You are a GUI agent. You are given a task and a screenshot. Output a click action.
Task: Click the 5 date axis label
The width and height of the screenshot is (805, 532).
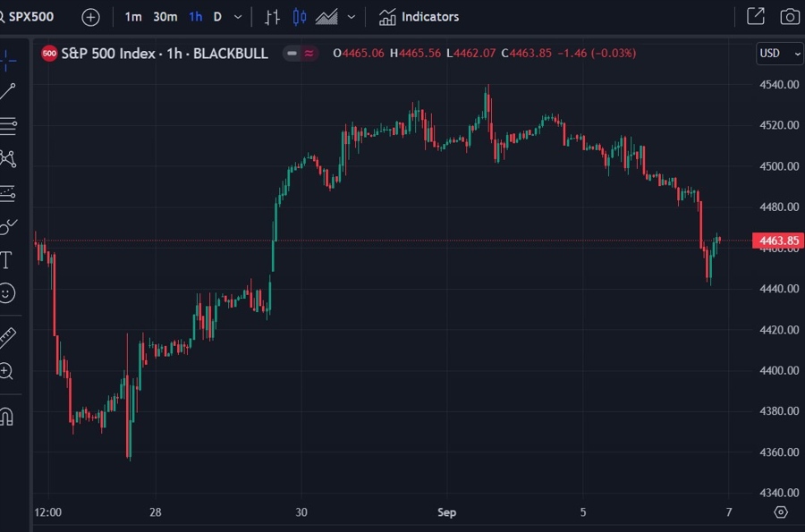pos(583,512)
